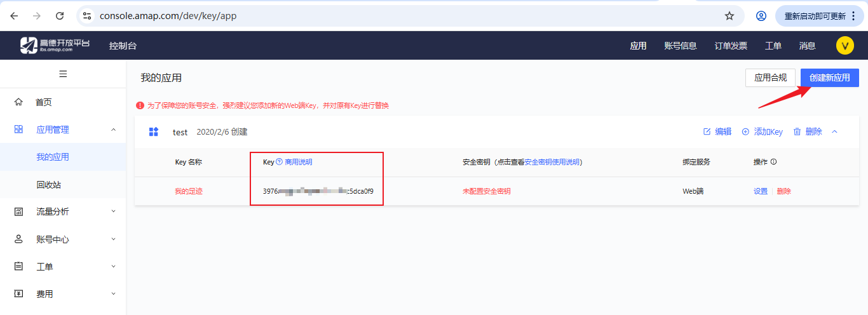
Task: Select 我的应用 in the sidebar
Action: coord(53,157)
